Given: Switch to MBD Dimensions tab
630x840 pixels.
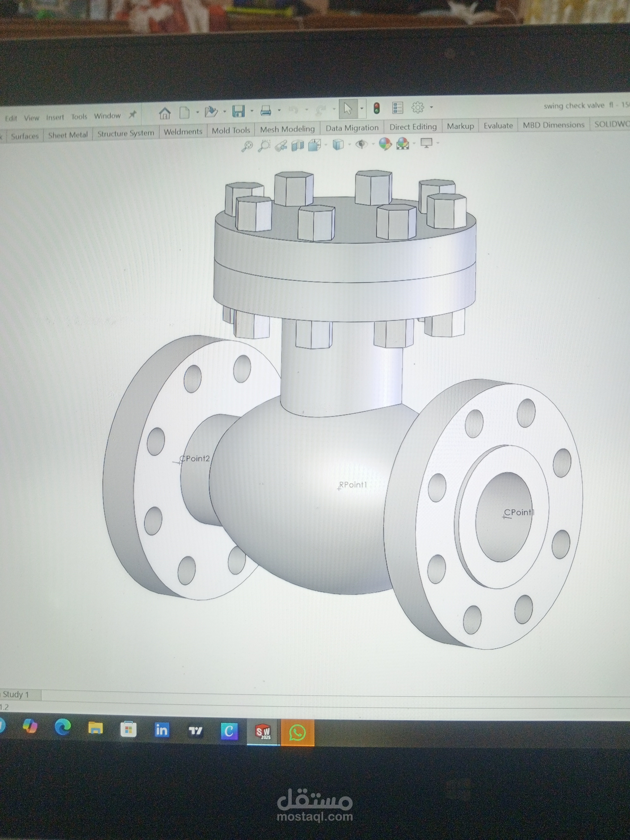Looking at the screenshot, I should pyautogui.click(x=553, y=125).
